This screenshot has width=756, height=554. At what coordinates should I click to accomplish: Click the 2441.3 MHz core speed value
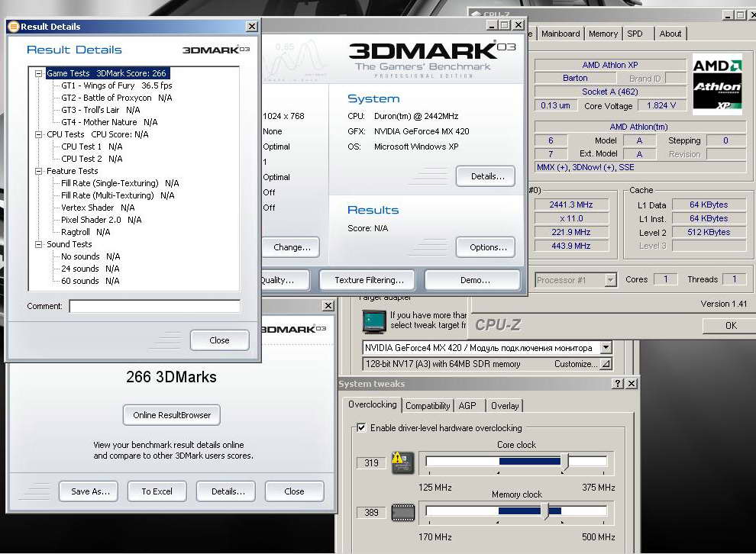point(571,205)
